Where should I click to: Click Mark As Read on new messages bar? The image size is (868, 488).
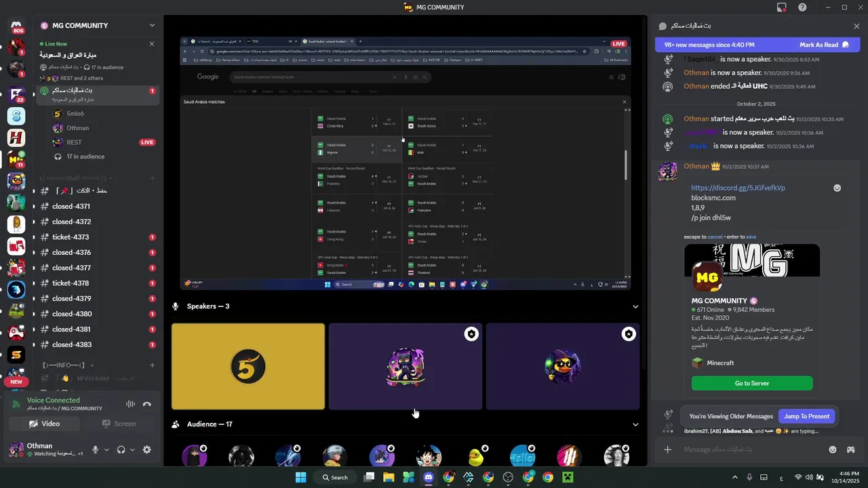[x=824, y=45]
